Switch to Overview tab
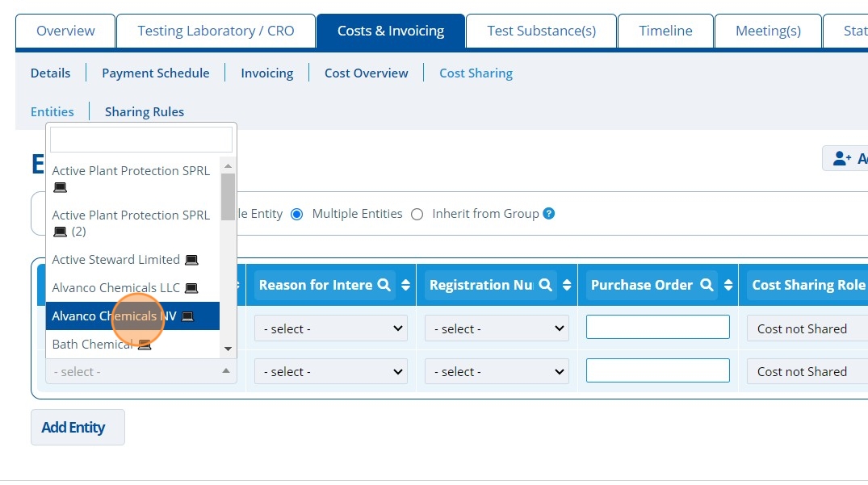868x485 pixels. [x=65, y=31]
